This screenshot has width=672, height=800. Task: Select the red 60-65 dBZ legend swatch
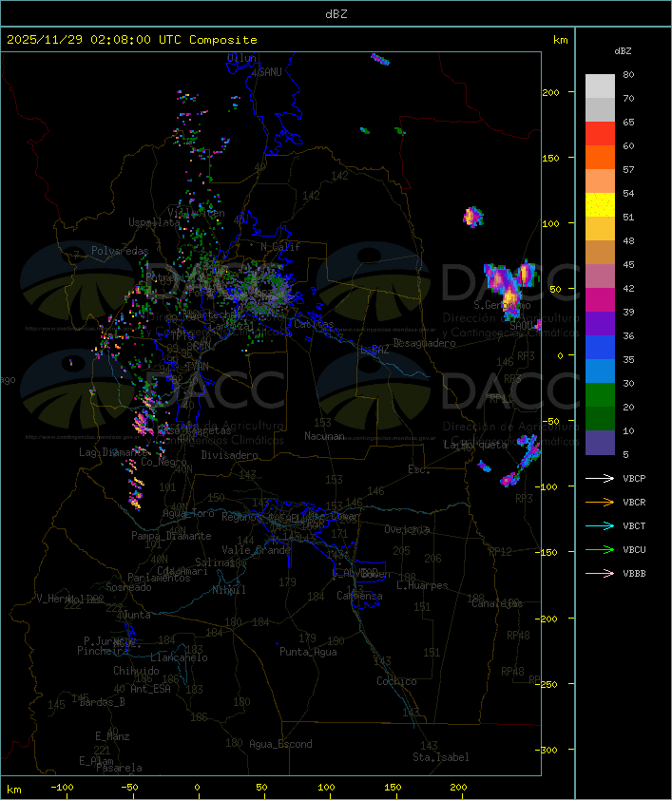click(600, 134)
